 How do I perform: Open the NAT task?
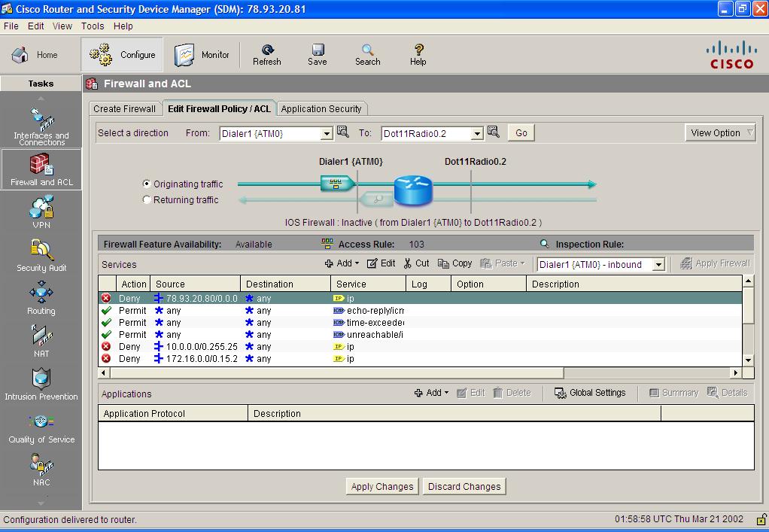41,341
